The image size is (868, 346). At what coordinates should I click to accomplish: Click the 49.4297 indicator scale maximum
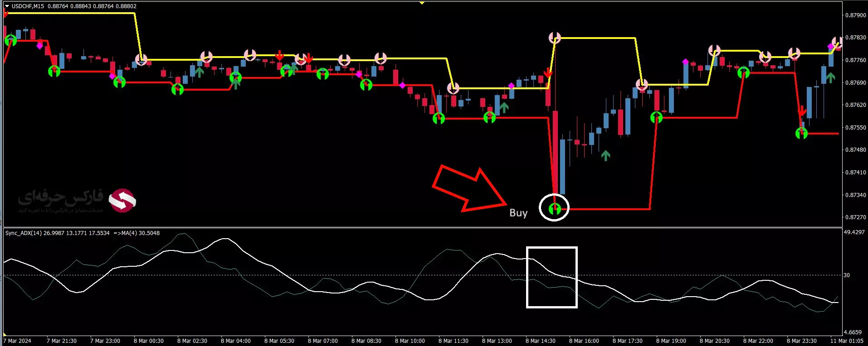click(x=854, y=232)
